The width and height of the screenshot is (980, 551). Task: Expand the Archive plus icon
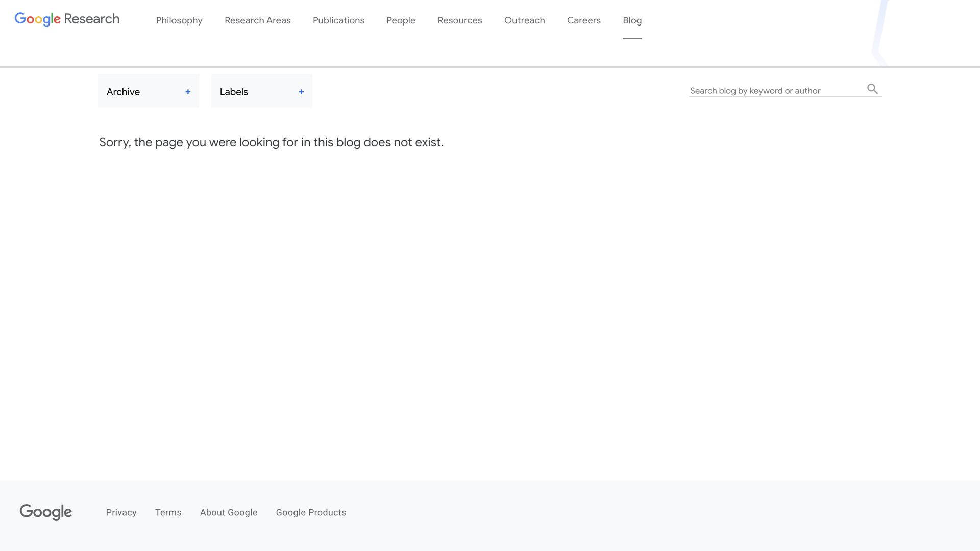pyautogui.click(x=188, y=92)
